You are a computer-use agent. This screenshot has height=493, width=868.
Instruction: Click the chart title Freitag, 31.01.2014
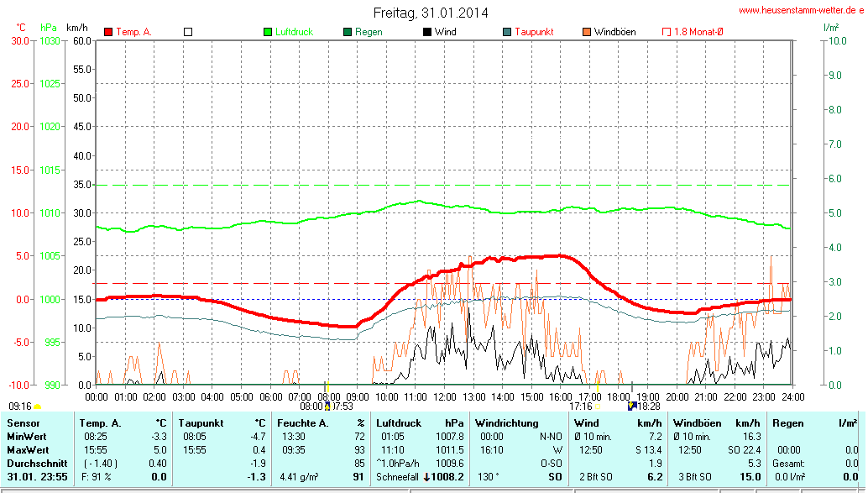431,13
